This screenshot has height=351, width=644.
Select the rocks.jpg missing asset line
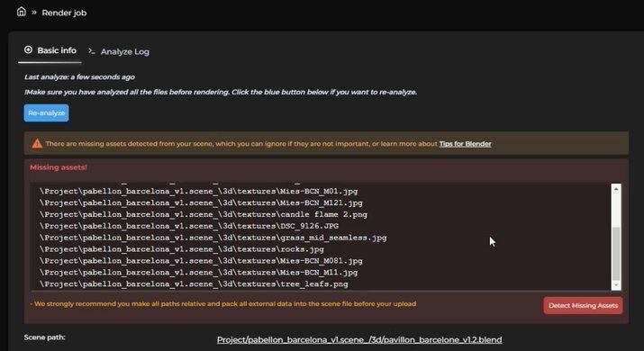click(x=182, y=249)
